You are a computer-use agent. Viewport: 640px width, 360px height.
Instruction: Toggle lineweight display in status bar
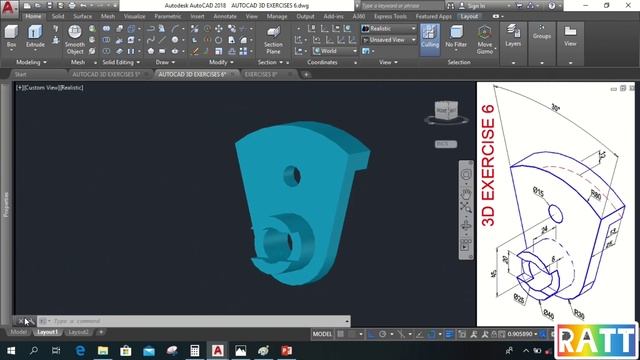[449, 334]
